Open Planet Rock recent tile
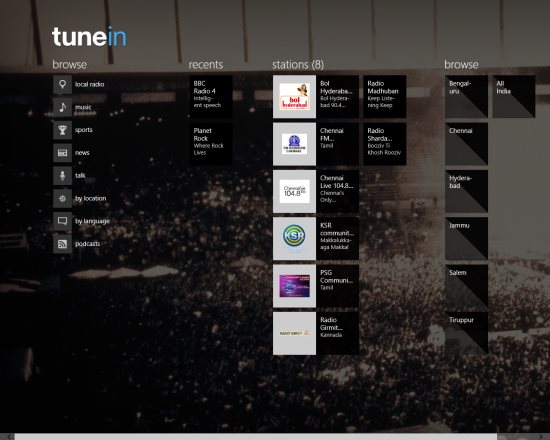 (211, 144)
